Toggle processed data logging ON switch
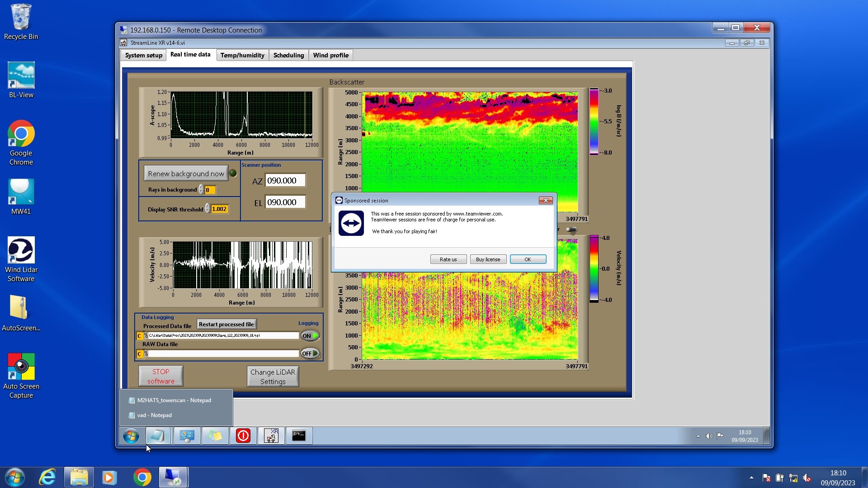868x488 pixels. pos(310,336)
